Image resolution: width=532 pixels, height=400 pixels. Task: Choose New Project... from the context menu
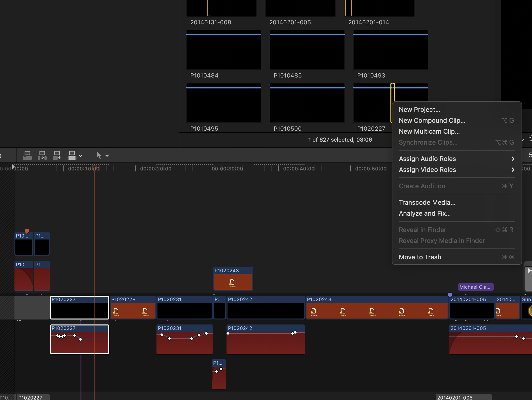tap(419, 110)
